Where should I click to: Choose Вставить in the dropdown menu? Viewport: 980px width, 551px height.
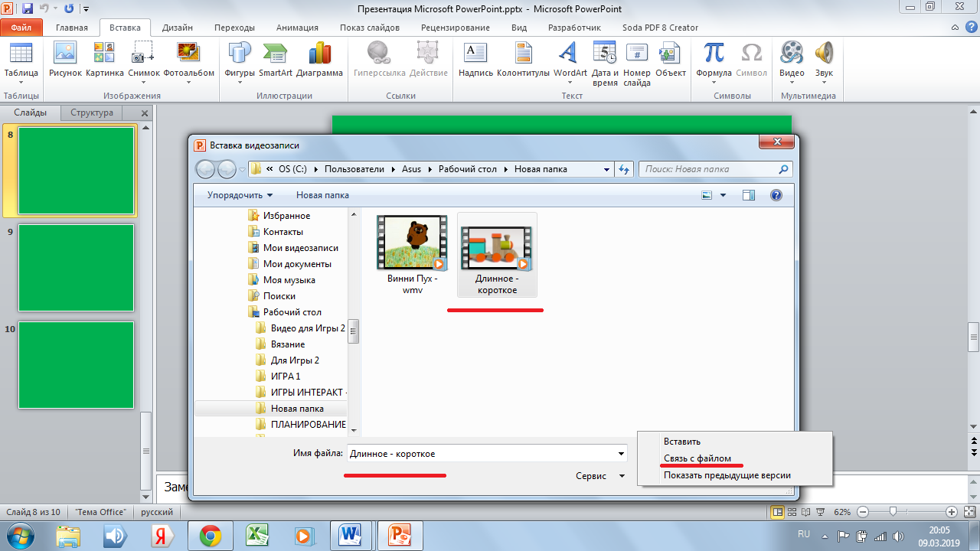pos(682,442)
